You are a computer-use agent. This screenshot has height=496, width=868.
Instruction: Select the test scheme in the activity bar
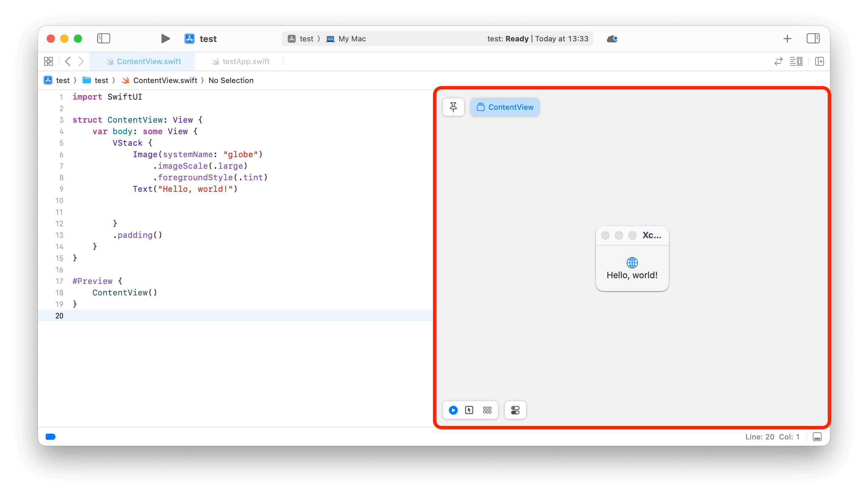301,39
